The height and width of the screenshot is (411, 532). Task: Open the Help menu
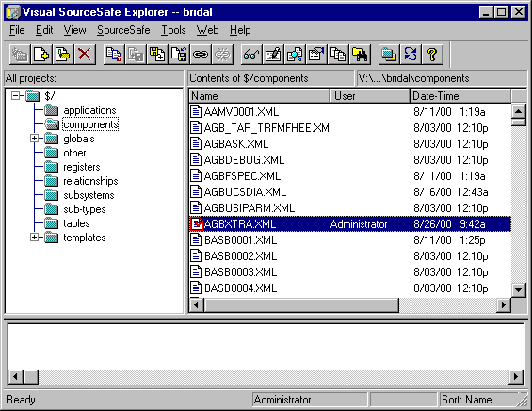240,30
